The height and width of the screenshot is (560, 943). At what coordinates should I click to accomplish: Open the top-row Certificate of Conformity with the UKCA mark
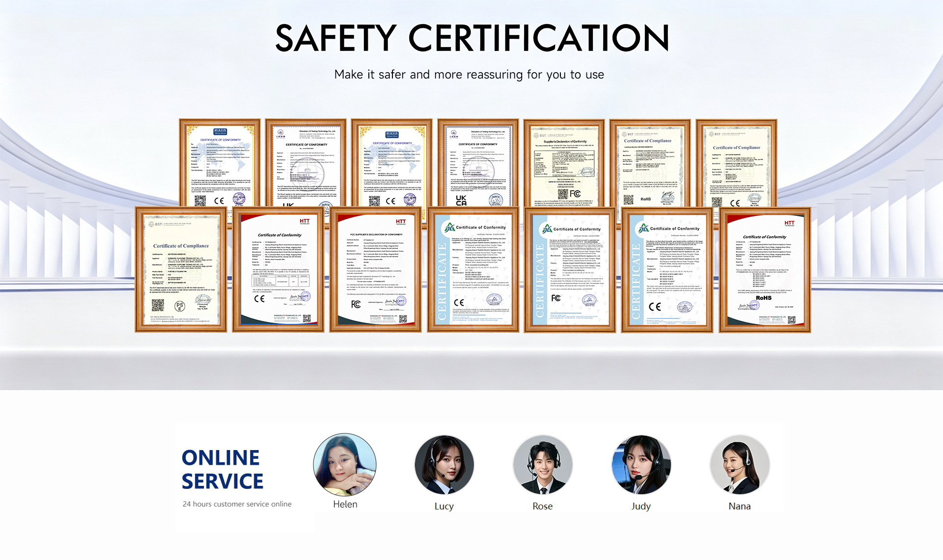click(478, 163)
